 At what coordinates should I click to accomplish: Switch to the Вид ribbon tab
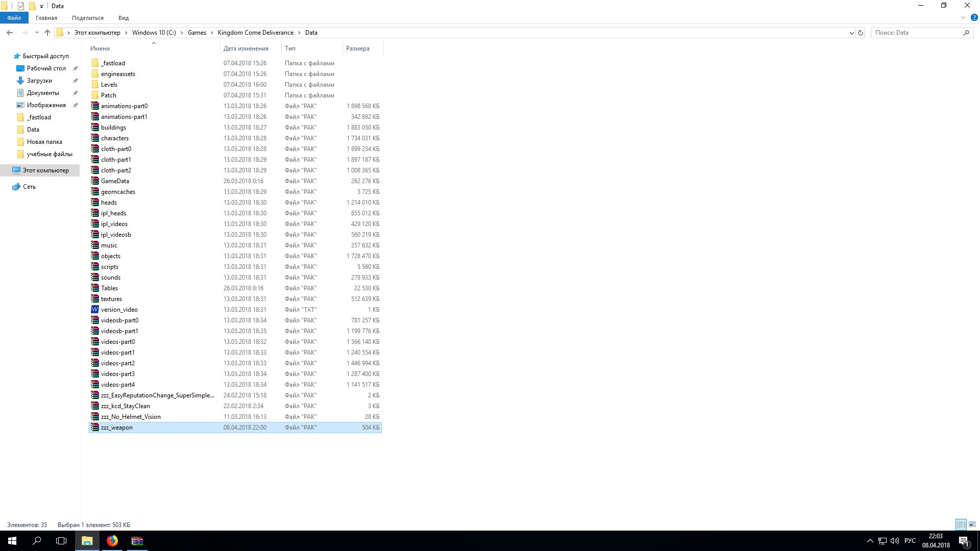124,18
